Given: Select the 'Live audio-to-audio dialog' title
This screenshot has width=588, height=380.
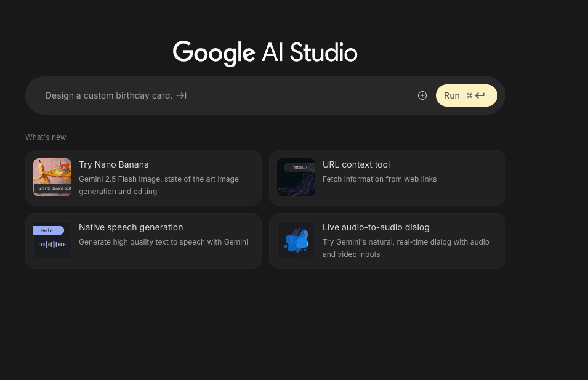Looking at the screenshot, I should (x=376, y=227).
